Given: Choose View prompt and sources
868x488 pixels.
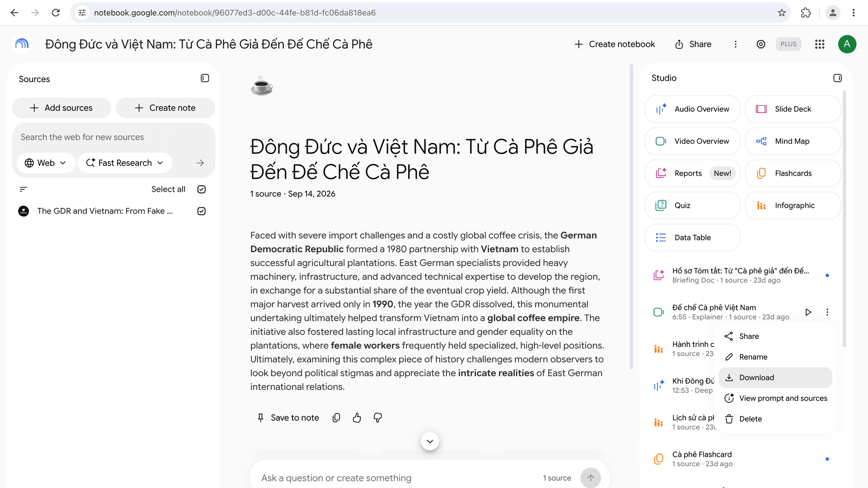Looking at the screenshot, I should coord(775,399).
